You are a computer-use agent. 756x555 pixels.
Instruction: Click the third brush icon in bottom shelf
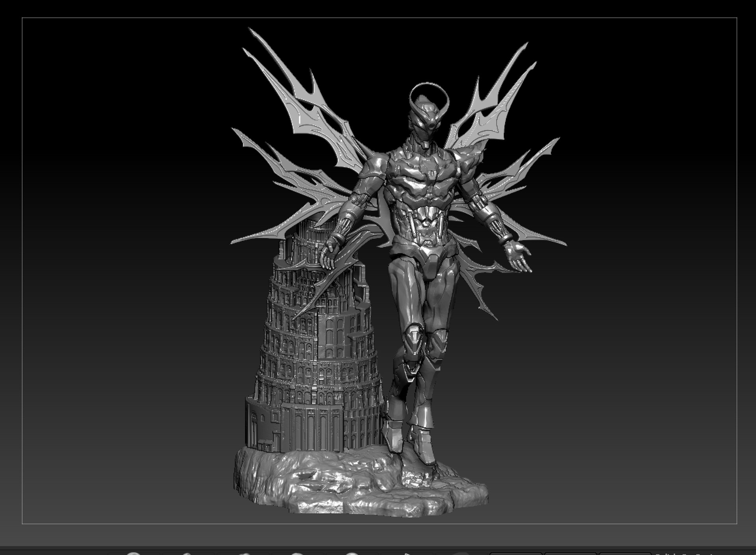pos(245,553)
